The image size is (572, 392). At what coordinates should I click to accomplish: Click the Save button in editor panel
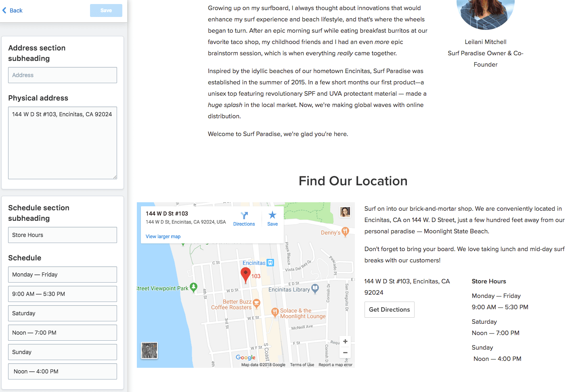tap(106, 10)
